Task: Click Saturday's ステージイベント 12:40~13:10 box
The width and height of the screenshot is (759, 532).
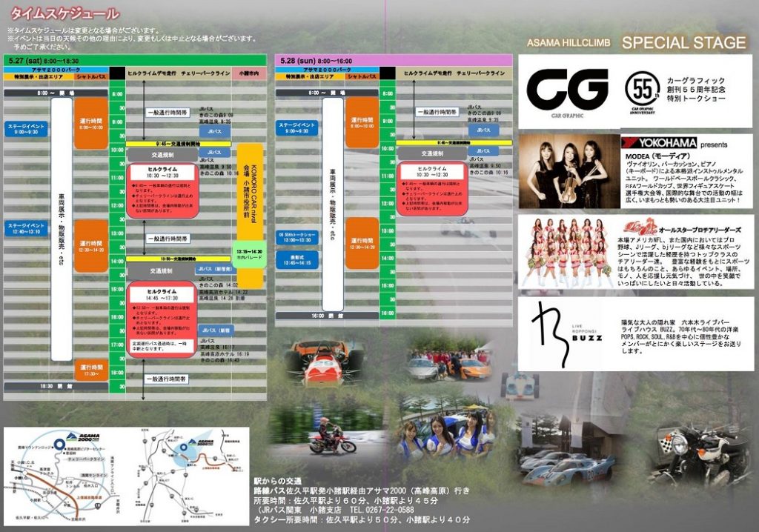Action: click(26, 228)
